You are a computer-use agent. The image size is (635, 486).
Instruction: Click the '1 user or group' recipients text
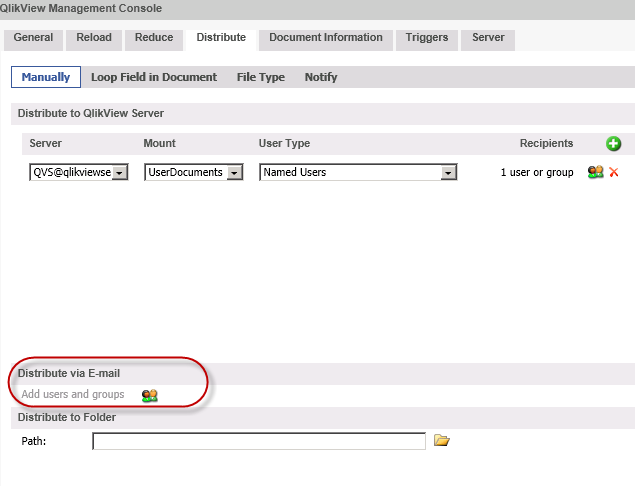(537, 172)
